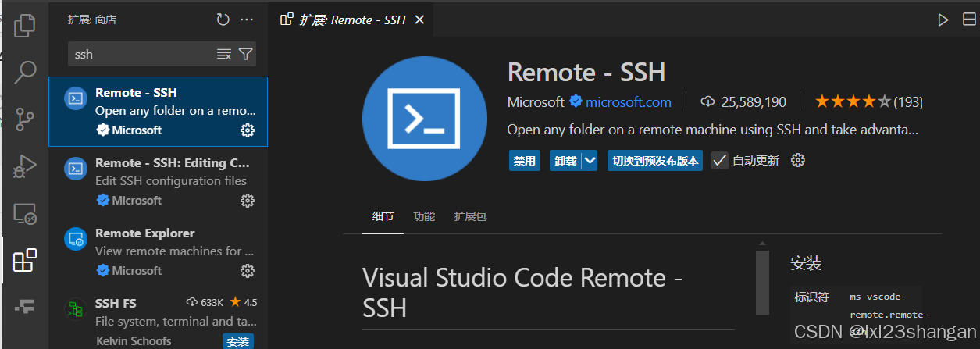This screenshot has height=349, width=980.
Task: Refresh the extensions marketplace list
Action: coord(223,20)
